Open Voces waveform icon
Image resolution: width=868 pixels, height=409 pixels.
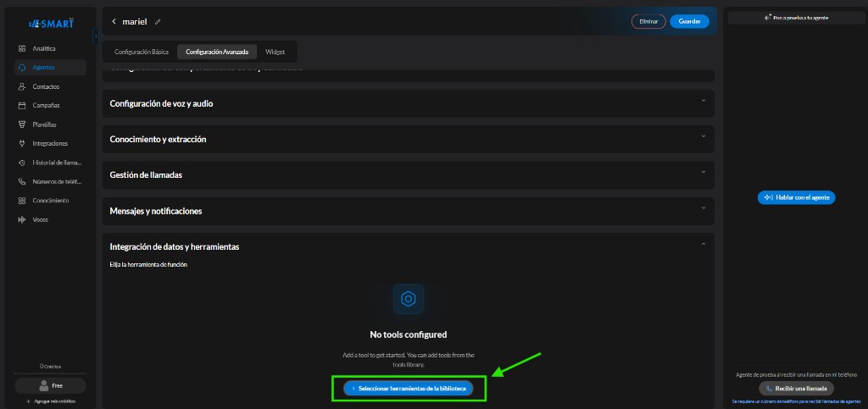point(22,219)
